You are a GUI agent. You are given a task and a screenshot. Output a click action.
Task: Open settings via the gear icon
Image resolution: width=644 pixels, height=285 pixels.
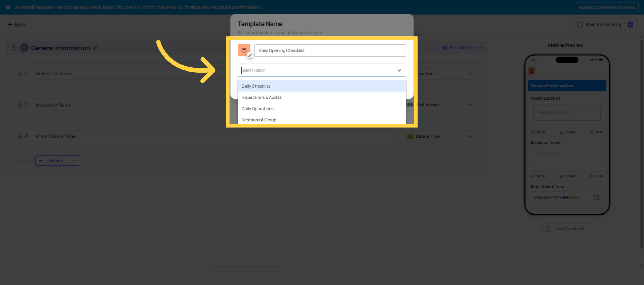tap(630, 25)
